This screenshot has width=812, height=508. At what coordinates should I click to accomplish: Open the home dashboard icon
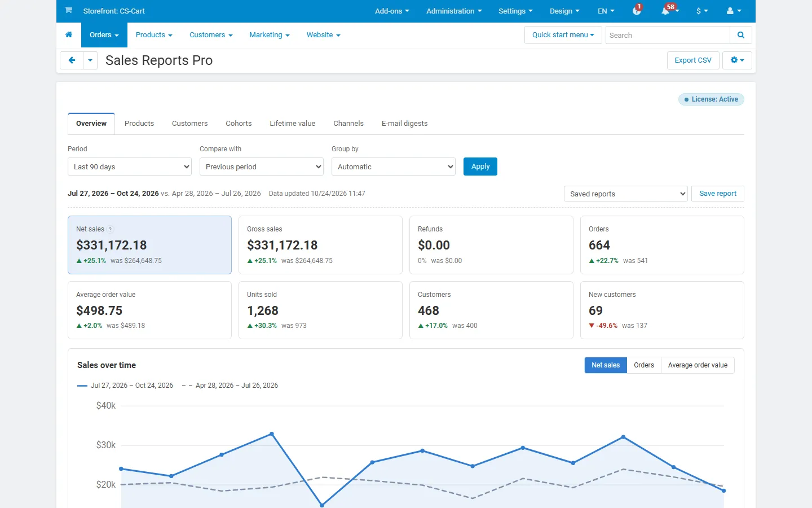(x=69, y=35)
